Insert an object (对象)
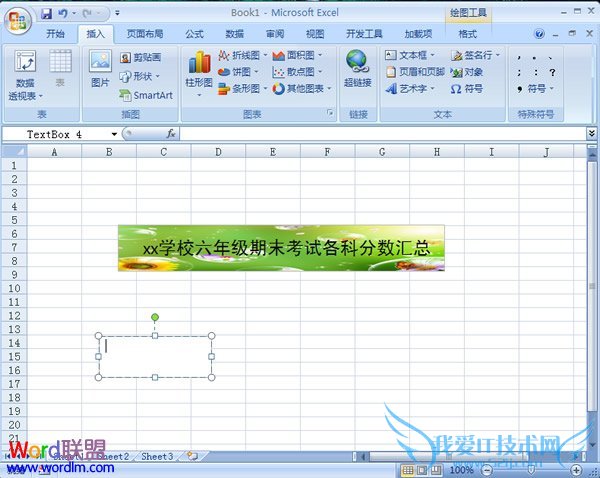The image size is (600, 478). (466, 72)
